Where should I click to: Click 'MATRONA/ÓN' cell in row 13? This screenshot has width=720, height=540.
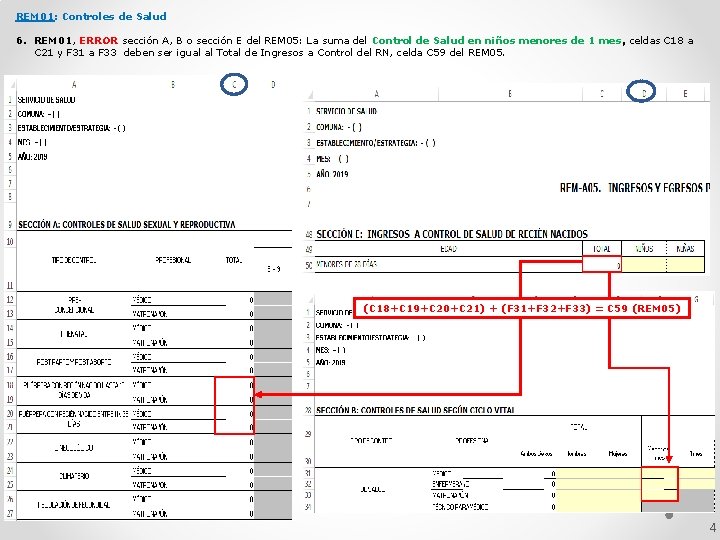pos(149,314)
